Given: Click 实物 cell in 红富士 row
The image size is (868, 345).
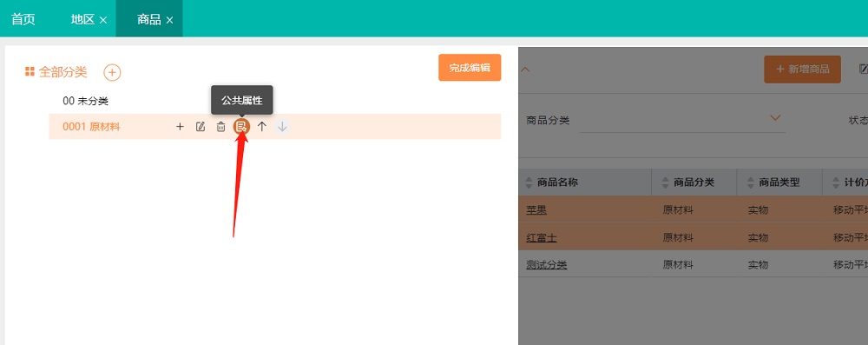Looking at the screenshot, I should (758, 238).
